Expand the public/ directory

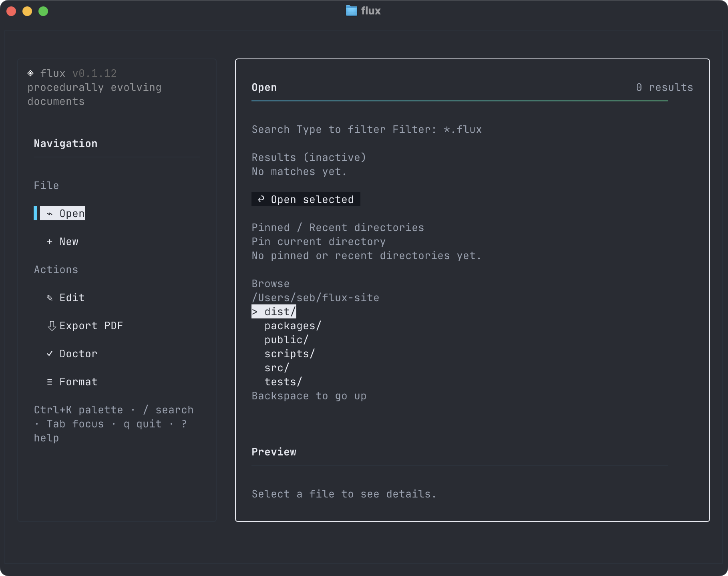(286, 339)
